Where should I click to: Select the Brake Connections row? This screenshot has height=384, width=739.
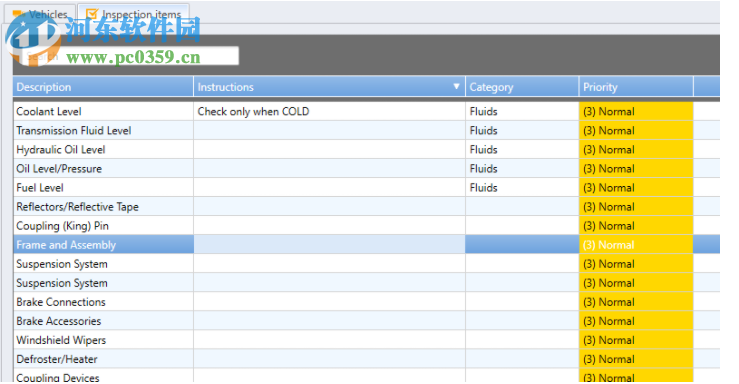click(366, 302)
